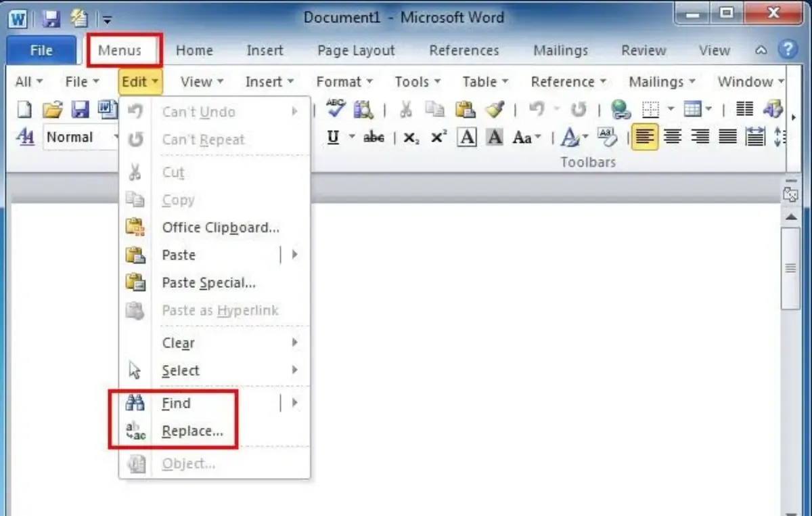Open the Underline style dropdown arrow
Image resolution: width=812 pixels, height=516 pixels.
click(352, 137)
